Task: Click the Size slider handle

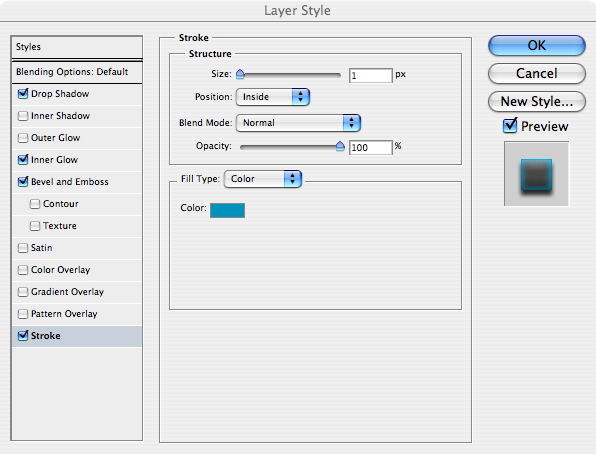Action: pos(240,74)
